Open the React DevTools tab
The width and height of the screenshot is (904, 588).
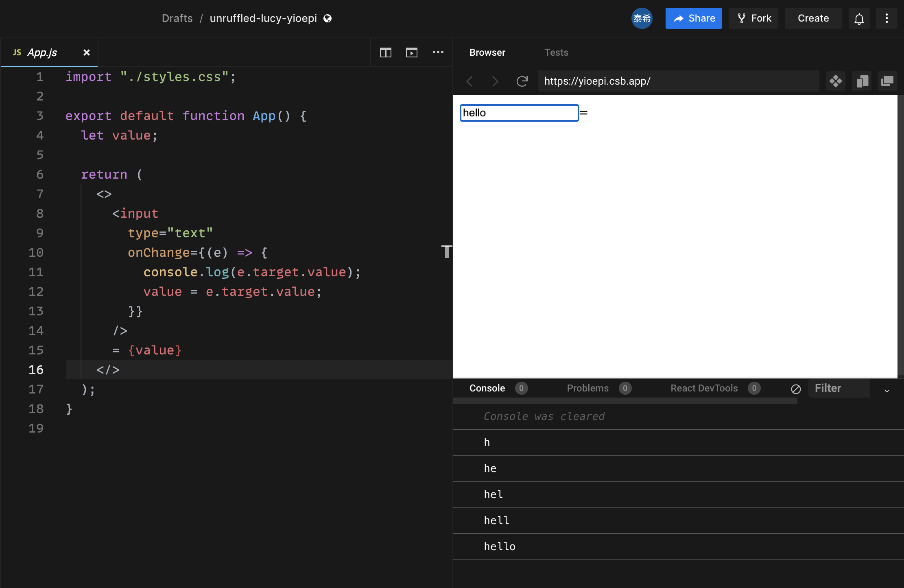(x=704, y=388)
